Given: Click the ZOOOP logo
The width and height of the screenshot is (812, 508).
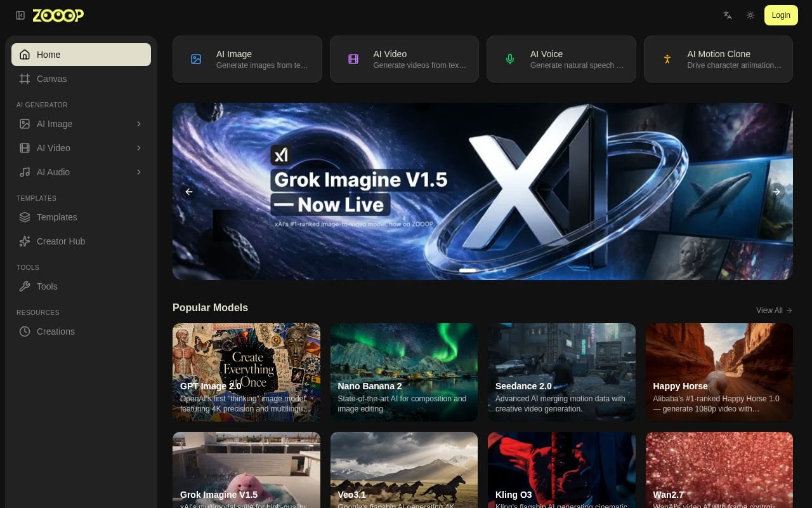Looking at the screenshot, I should point(58,15).
